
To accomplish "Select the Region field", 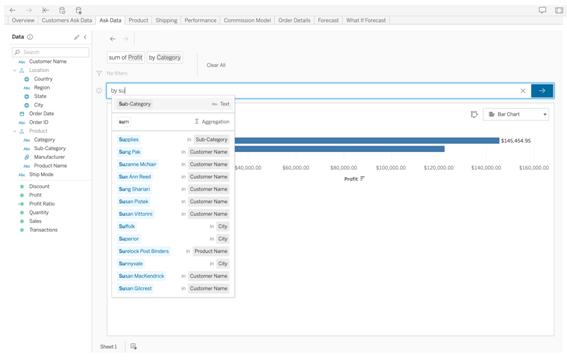I will [x=42, y=88].
